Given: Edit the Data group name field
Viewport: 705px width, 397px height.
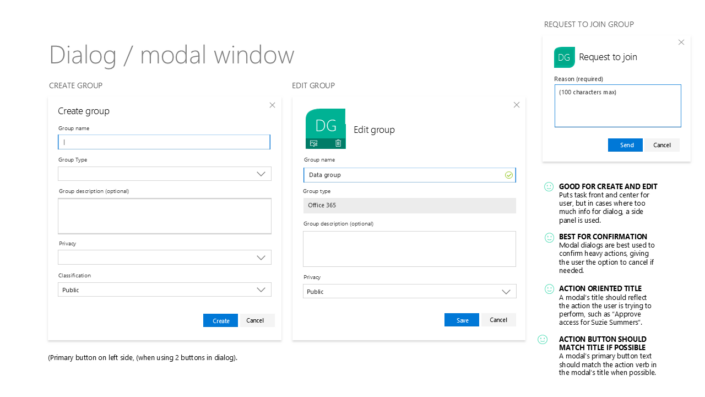Looking at the screenshot, I should click(409, 175).
